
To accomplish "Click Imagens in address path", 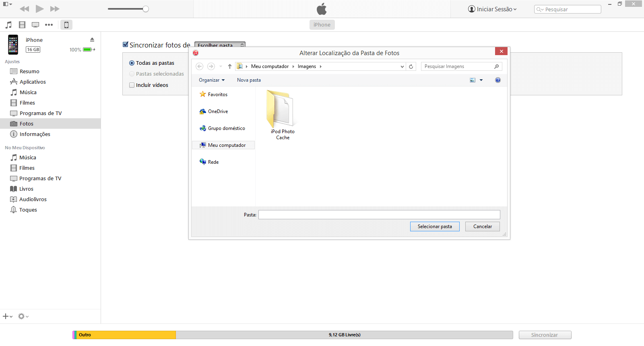I will (x=307, y=66).
